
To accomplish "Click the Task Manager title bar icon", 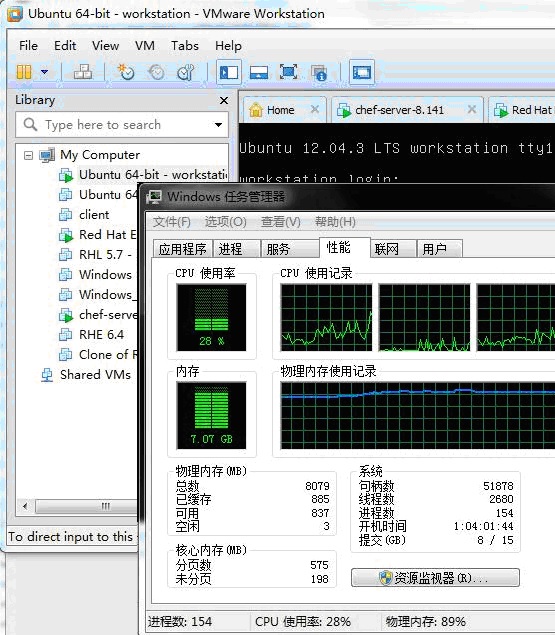I will point(155,197).
